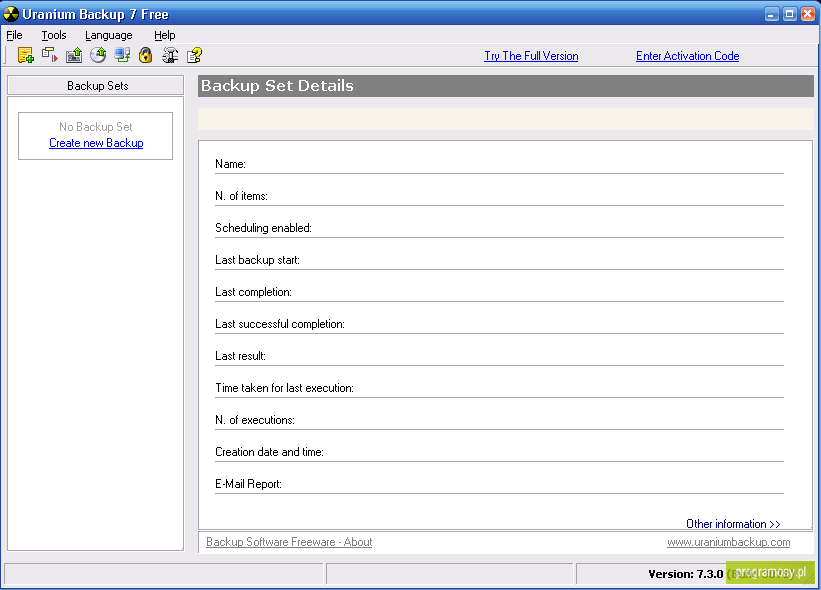Open the Language menu
Viewport: 821px width, 590px height.
(109, 35)
